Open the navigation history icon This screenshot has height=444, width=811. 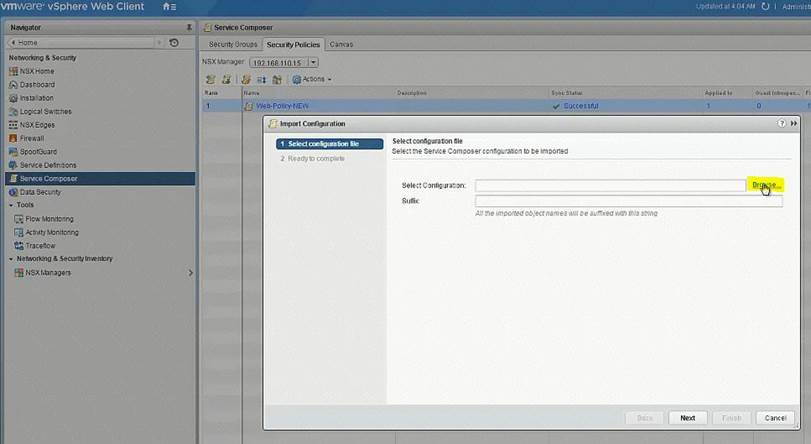(x=174, y=43)
